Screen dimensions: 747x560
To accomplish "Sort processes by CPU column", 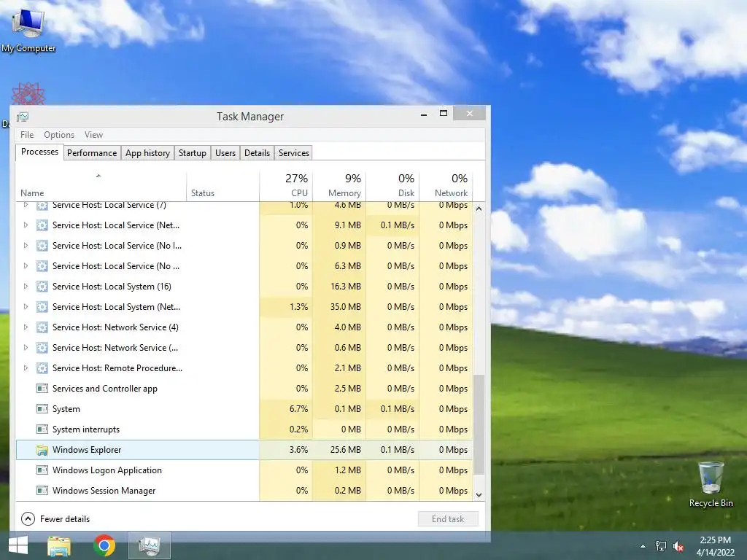I will [286, 186].
